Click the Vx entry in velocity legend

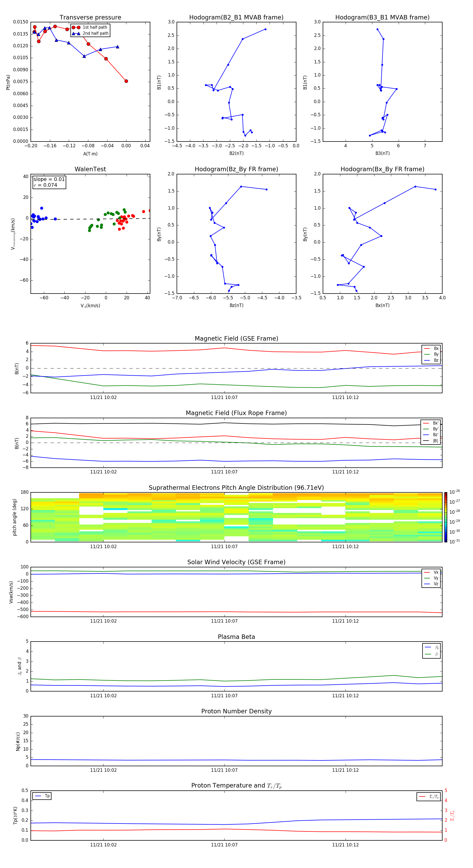coord(431,572)
